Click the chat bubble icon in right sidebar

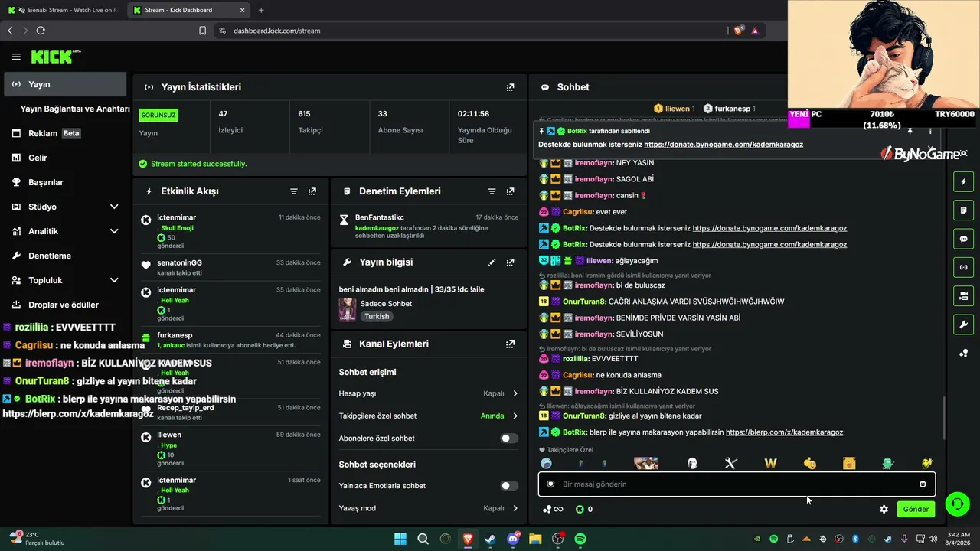964,239
